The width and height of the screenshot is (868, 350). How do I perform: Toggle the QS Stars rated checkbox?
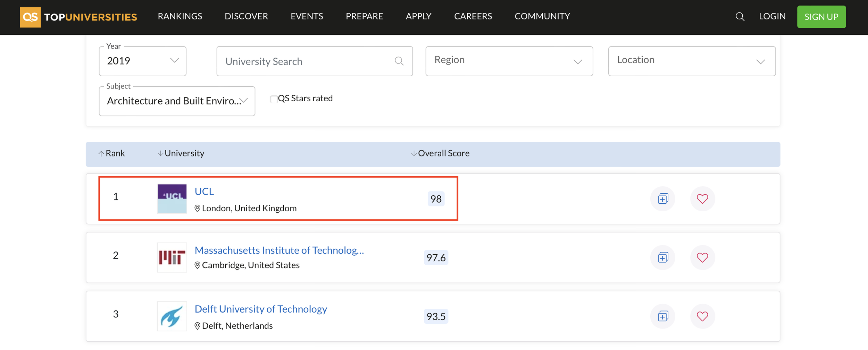point(274,99)
